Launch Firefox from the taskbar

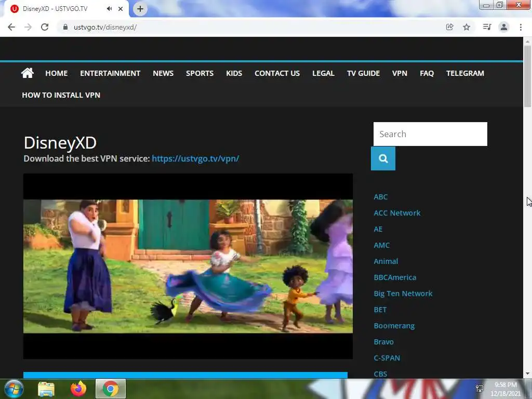tap(78, 389)
